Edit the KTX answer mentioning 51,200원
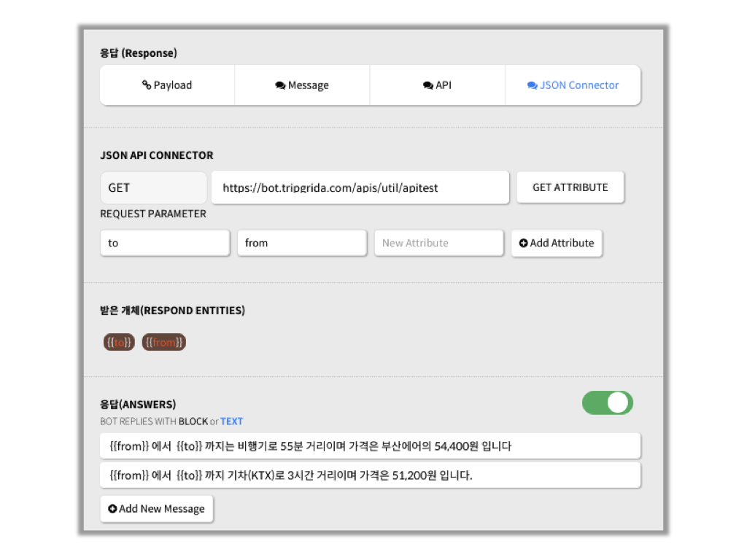 (x=370, y=475)
